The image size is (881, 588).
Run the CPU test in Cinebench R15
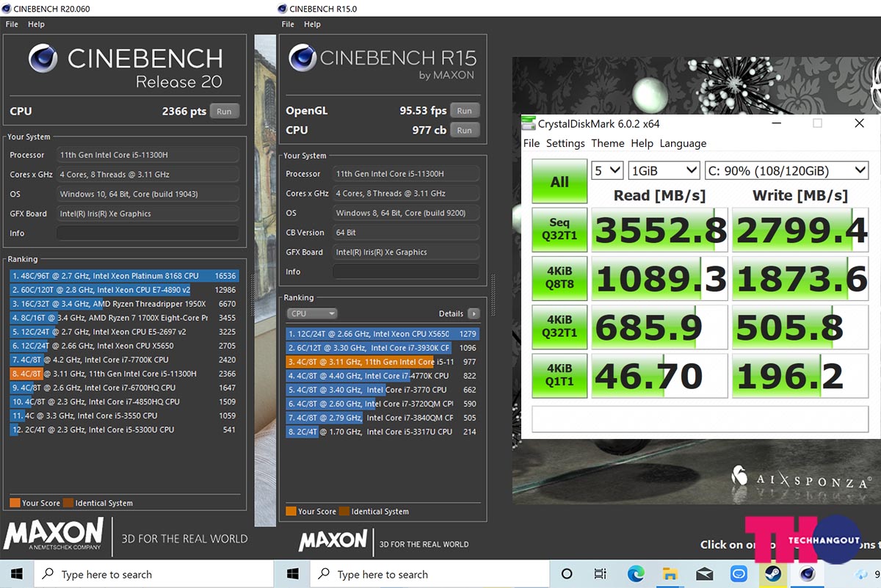[464, 130]
